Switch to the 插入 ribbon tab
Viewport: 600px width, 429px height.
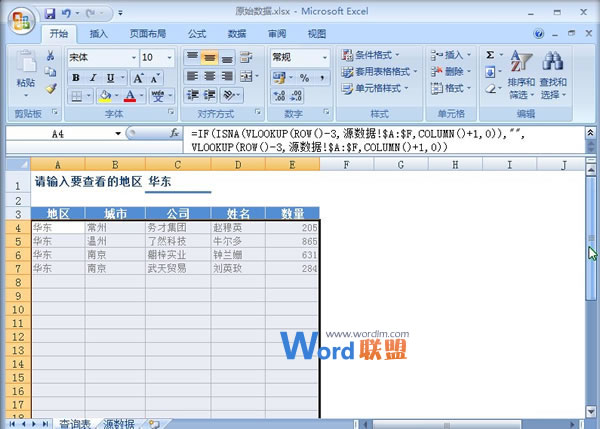point(98,34)
